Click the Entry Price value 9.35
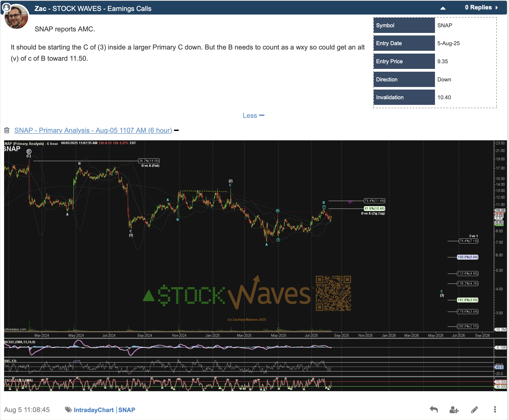This screenshot has height=420, width=509. 443,61
